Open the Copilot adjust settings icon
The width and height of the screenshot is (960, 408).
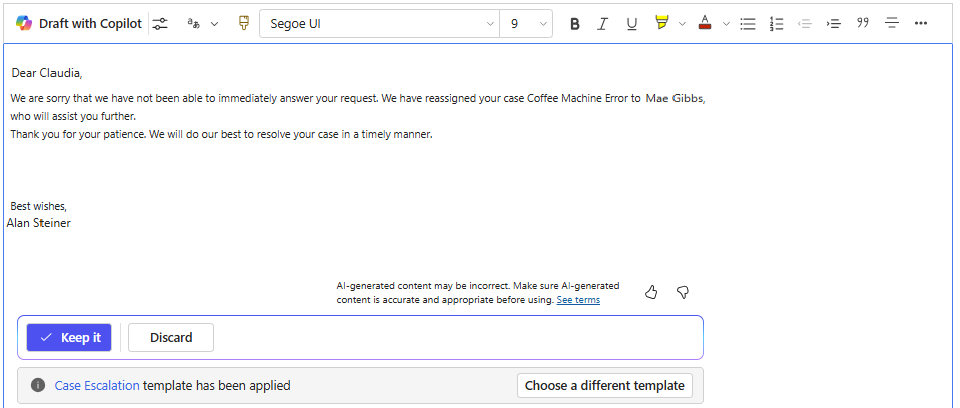[160, 24]
